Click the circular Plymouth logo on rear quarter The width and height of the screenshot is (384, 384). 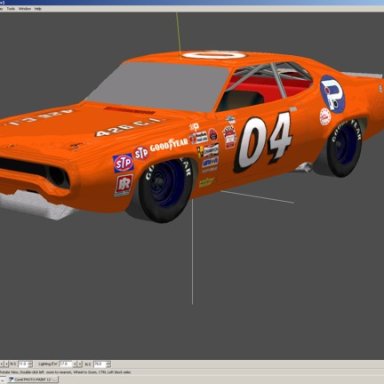click(332, 94)
